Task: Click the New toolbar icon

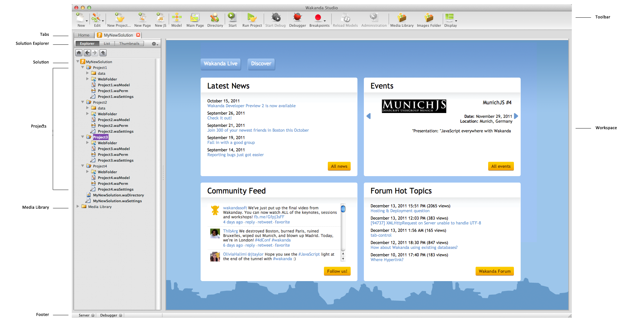Action: 80,17
